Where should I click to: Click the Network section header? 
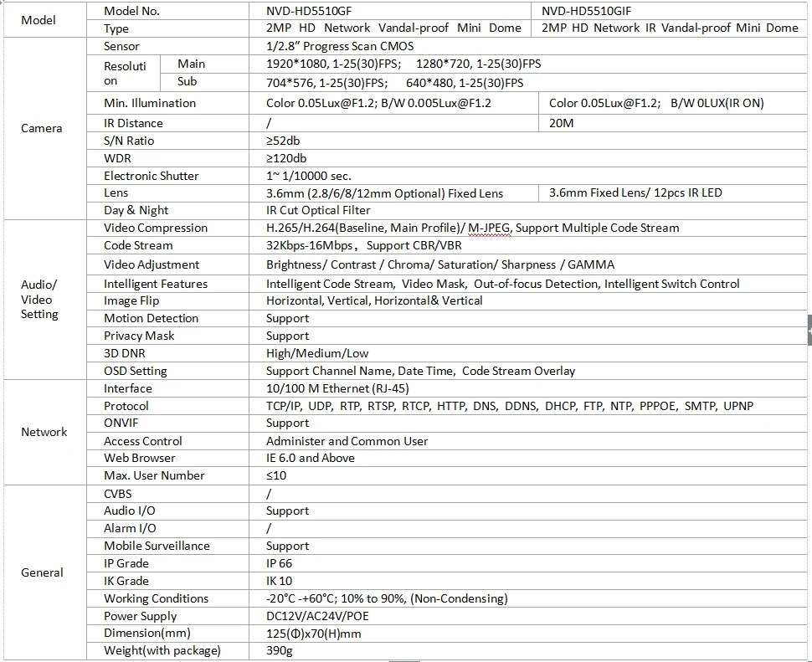[x=44, y=432]
